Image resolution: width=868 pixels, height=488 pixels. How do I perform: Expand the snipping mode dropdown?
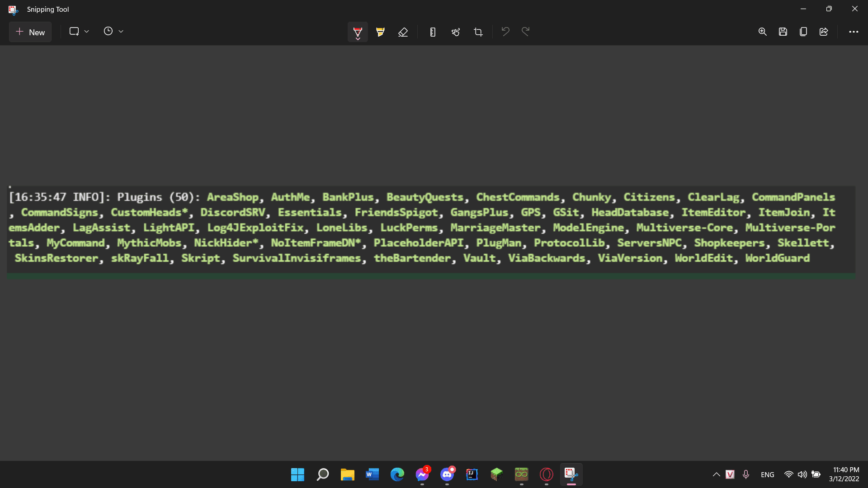pyautogui.click(x=79, y=31)
